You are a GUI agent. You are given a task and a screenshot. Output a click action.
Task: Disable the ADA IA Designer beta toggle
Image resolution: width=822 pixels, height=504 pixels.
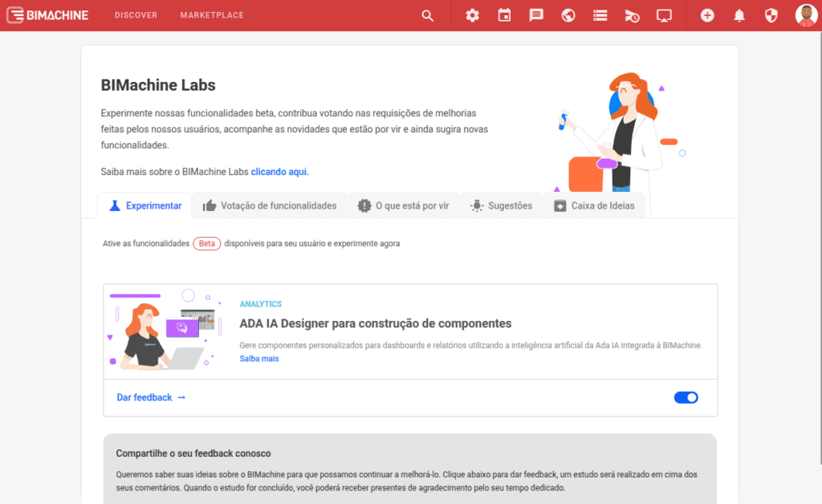click(x=686, y=397)
